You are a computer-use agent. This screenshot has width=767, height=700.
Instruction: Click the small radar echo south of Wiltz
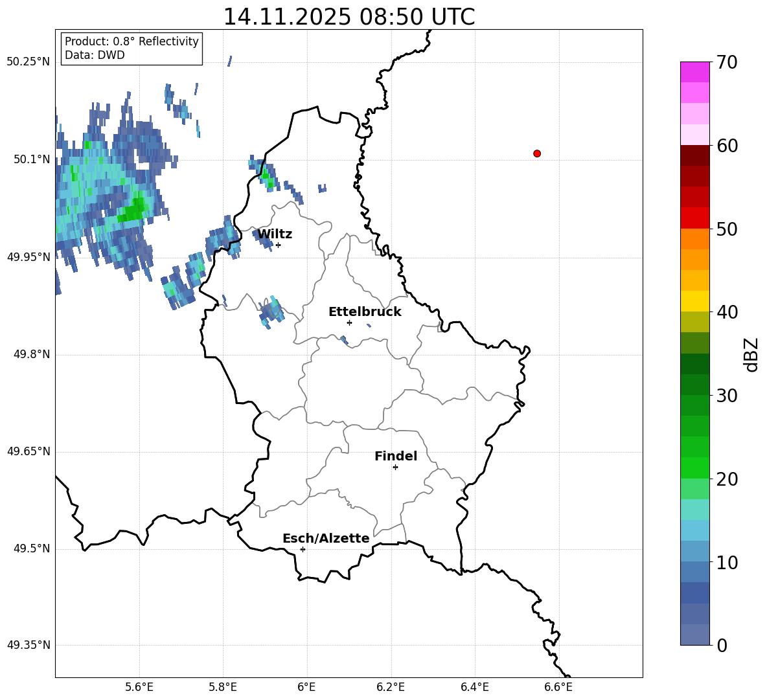(x=271, y=311)
